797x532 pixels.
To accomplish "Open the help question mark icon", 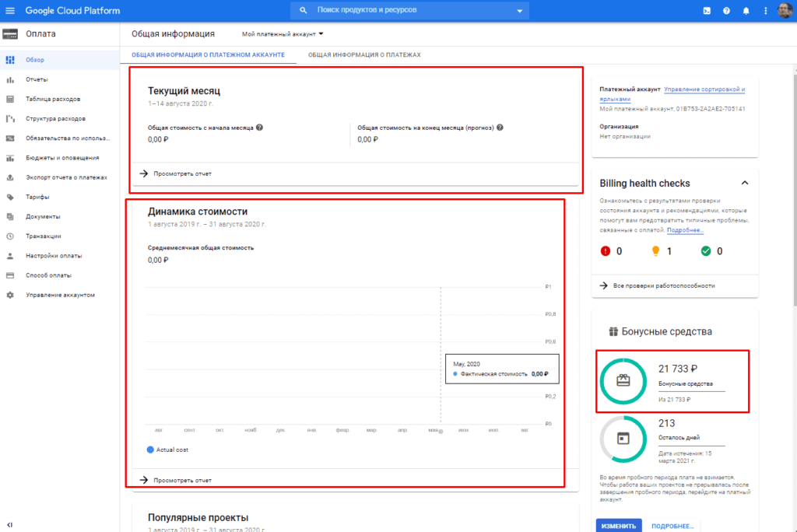I will [726, 11].
